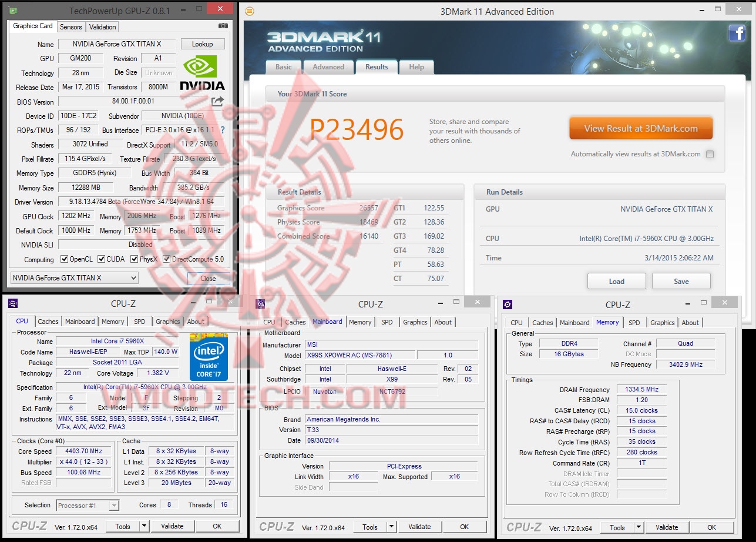This screenshot has width=756, height=542.
Task: Open SPD tab in CPU-Z Memory window
Action: 634,323
